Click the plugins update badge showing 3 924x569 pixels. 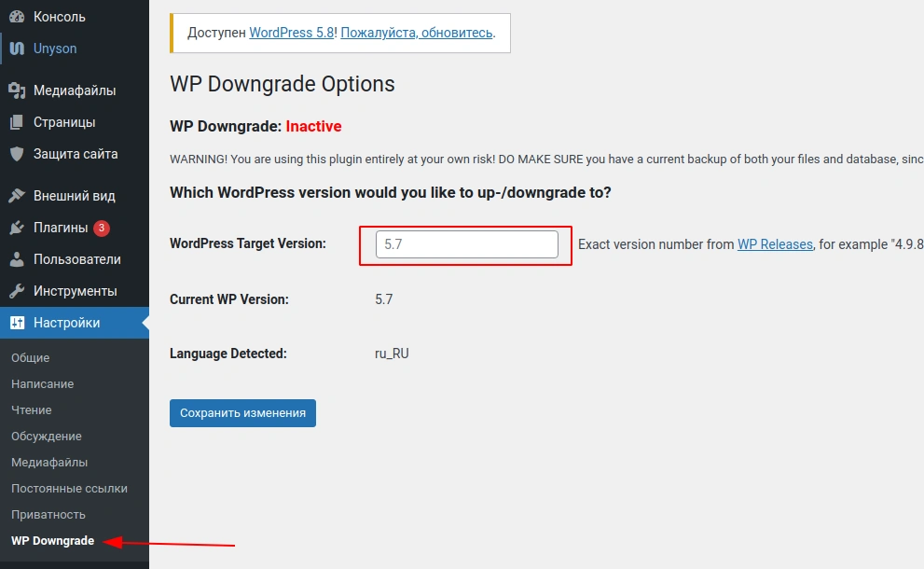pyautogui.click(x=102, y=228)
